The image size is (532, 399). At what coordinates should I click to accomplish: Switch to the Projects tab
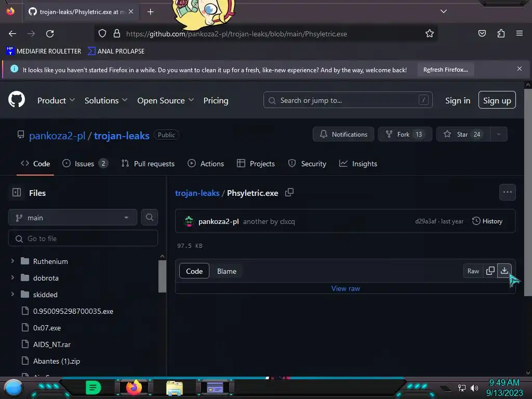click(x=256, y=164)
